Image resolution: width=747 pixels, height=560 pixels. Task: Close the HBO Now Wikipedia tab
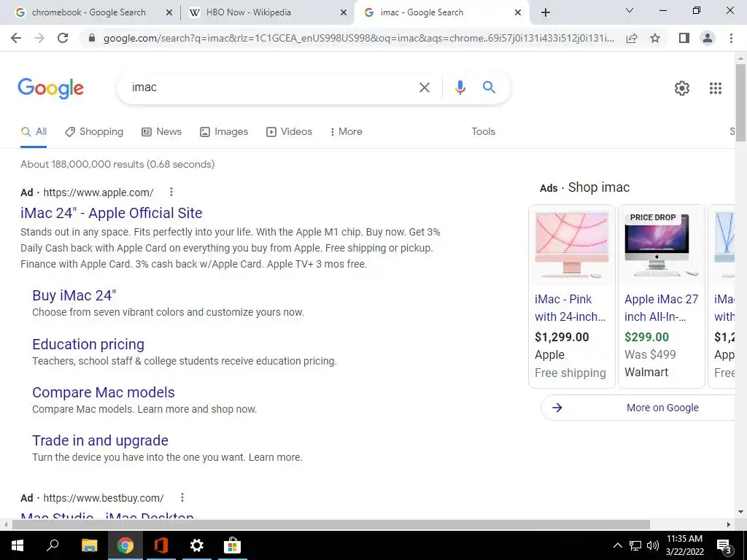[344, 13]
